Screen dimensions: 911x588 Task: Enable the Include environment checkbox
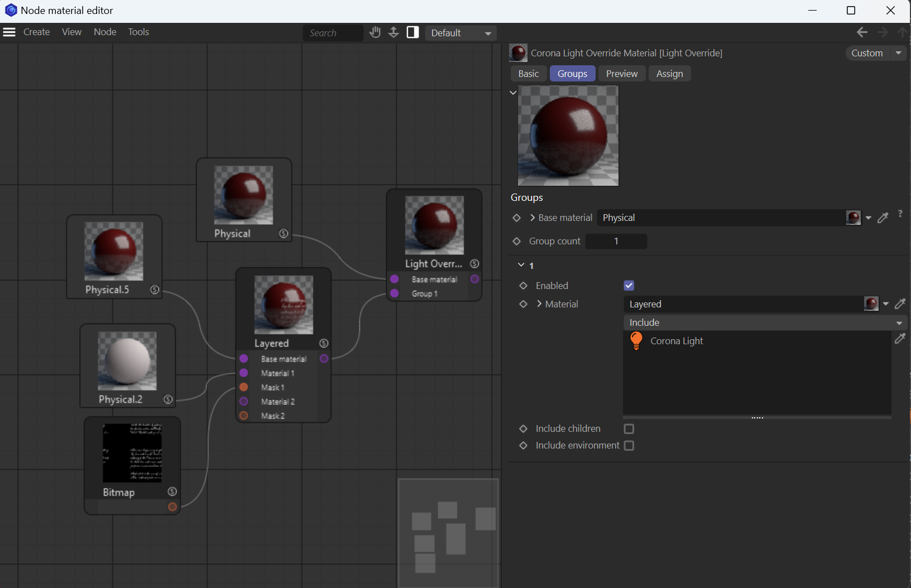coord(629,446)
